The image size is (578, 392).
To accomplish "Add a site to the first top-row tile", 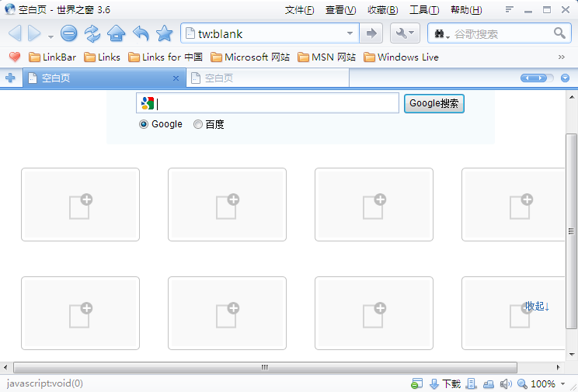I will click(x=80, y=204).
